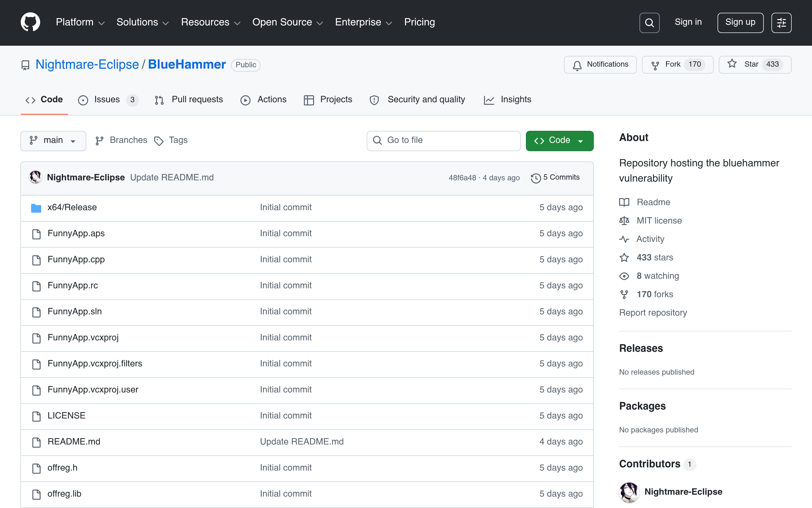
Task: Switch to the Pull requests tab
Action: [x=189, y=100]
